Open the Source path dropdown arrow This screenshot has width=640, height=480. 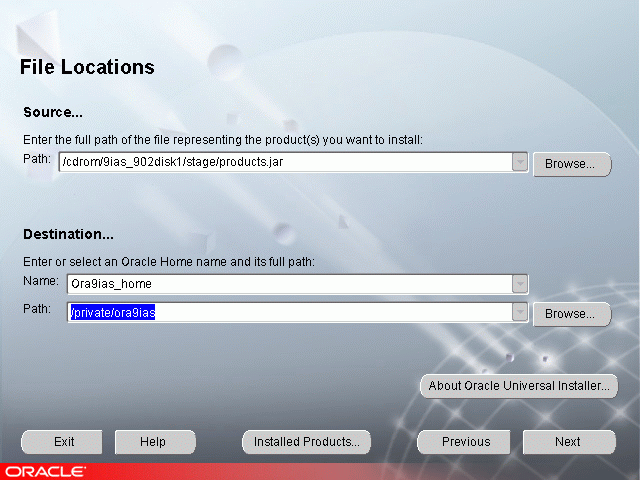pyautogui.click(x=520, y=162)
